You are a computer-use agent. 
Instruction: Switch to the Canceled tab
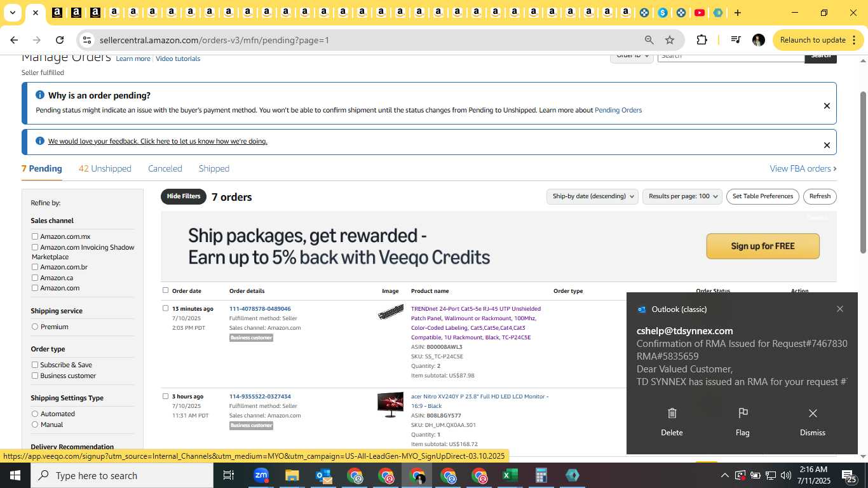(x=165, y=168)
